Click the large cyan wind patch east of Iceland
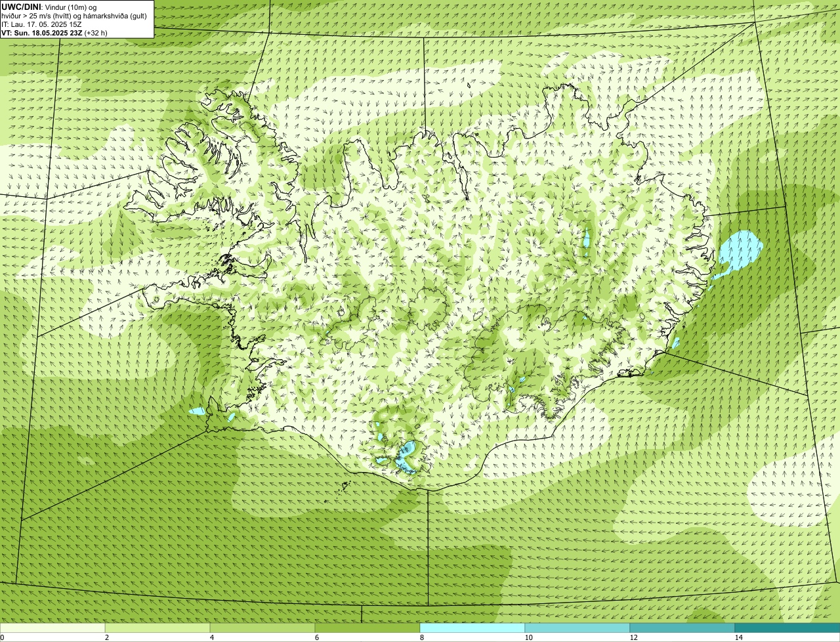This screenshot has height=642, width=840. pyautogui.click(x=740, y=251)
